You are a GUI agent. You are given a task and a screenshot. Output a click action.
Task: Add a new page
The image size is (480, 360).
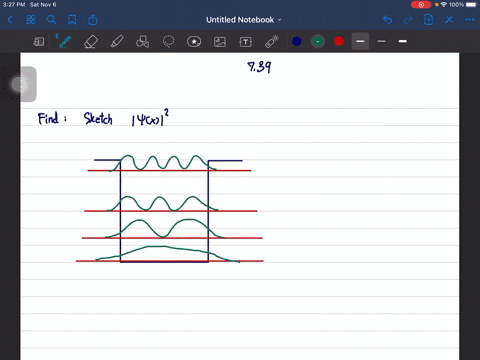point(429,20)
